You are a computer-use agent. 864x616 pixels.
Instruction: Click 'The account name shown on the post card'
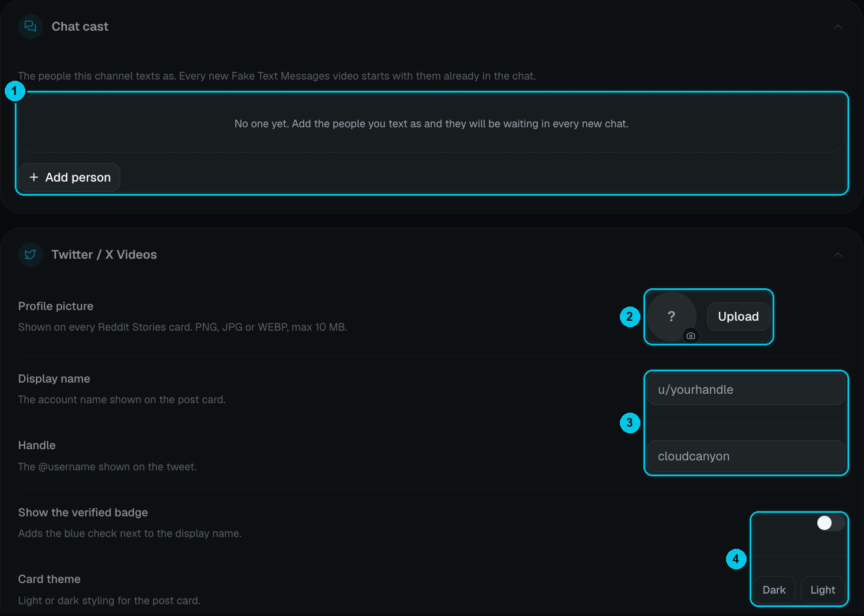coord(122,400)
